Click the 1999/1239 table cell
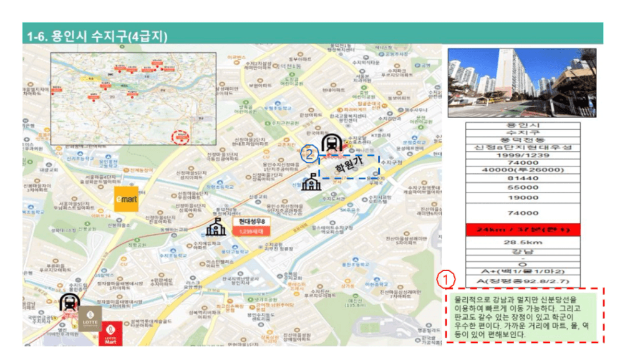Viewport: 620px width, 364px height. [523, 155]
